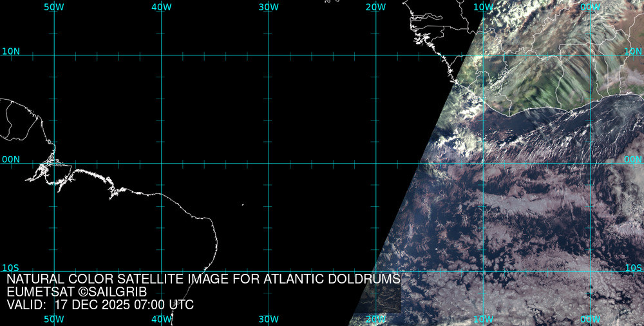Click the 30W longitude label along top edge
This screenshot has width=644, height=326.
[268, 6]
